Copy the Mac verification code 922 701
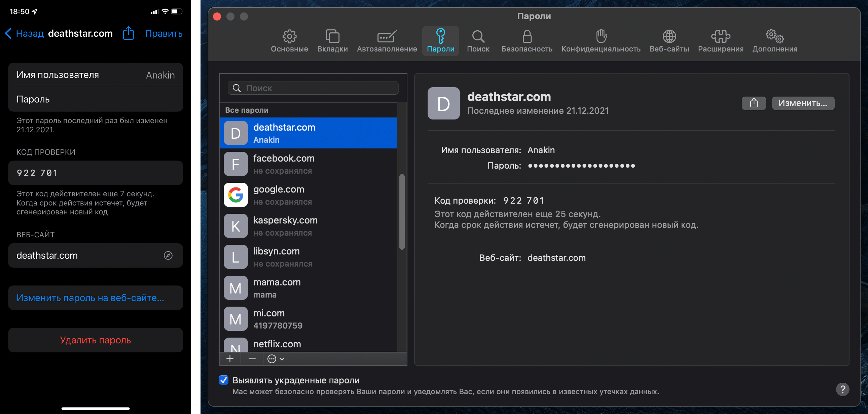 point(523,201)
